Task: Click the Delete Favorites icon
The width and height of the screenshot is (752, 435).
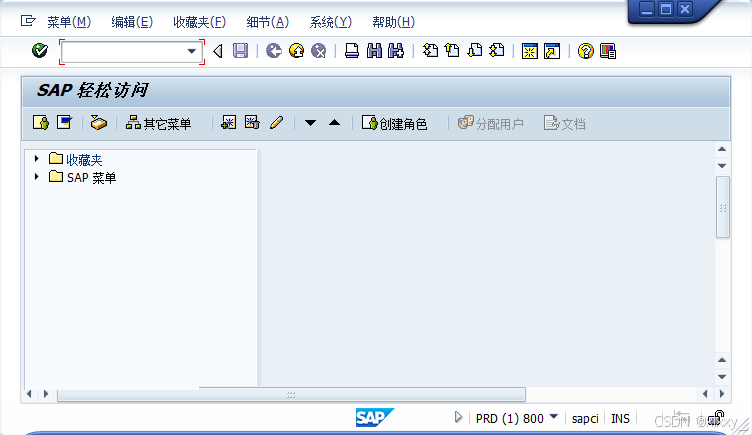Action: (252, 123)
